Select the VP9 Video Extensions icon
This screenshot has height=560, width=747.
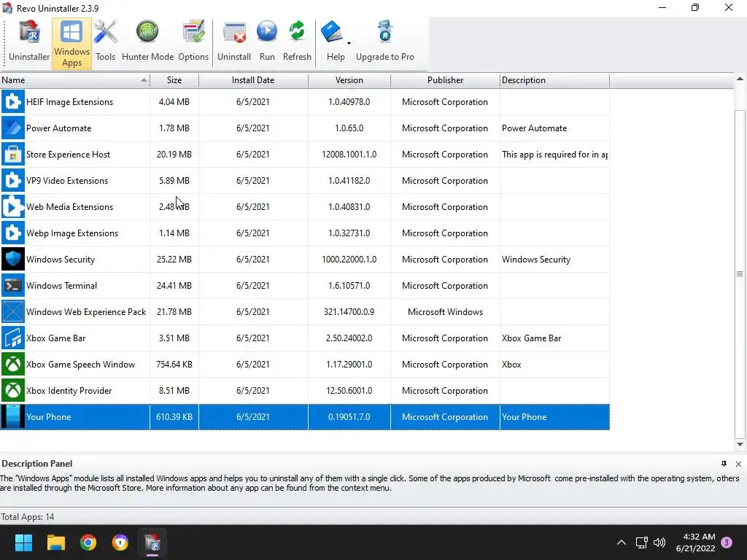(13, 181)
